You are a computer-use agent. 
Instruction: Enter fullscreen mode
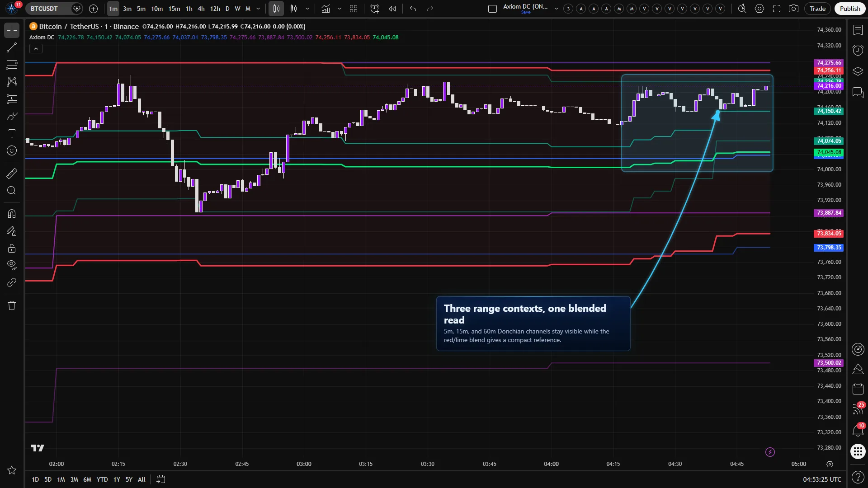coord(777,9)
